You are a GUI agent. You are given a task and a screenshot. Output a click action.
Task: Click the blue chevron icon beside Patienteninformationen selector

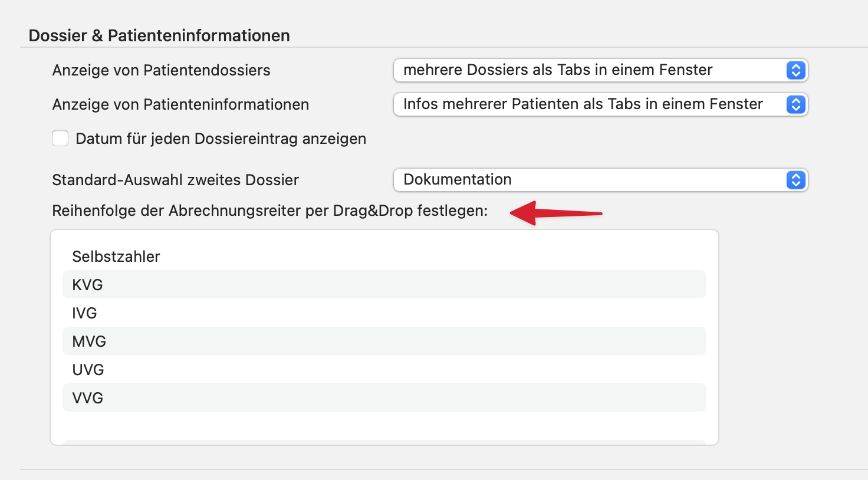(x=797, y=104)
